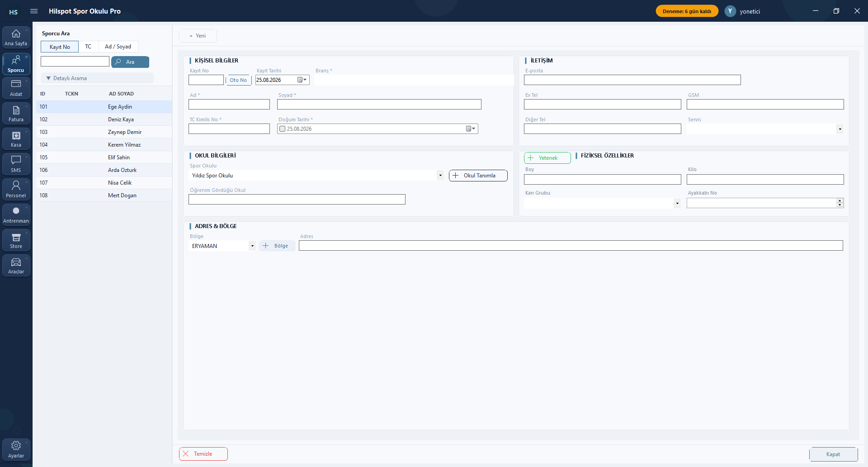The image size is (868, 467).
Task: Click the Ara search button
Action: (130, 62)
